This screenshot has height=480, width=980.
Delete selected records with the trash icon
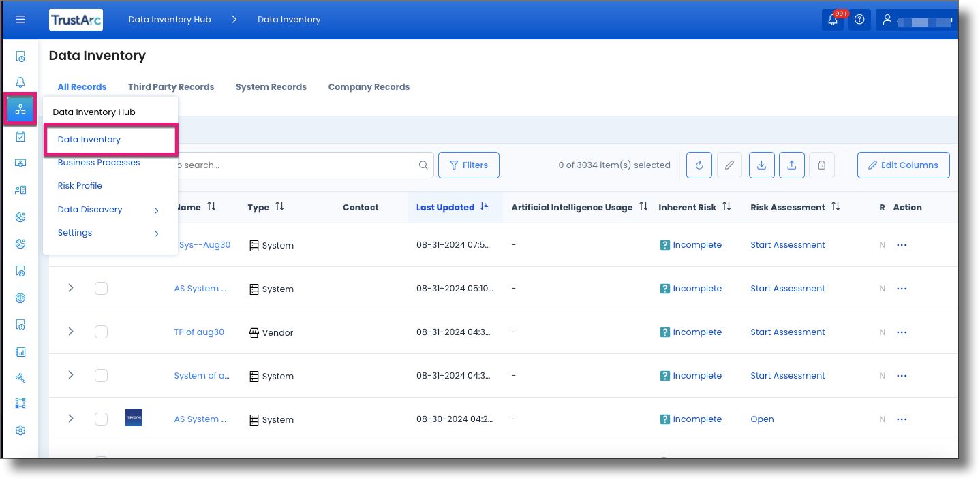click(x=821, y=165)
